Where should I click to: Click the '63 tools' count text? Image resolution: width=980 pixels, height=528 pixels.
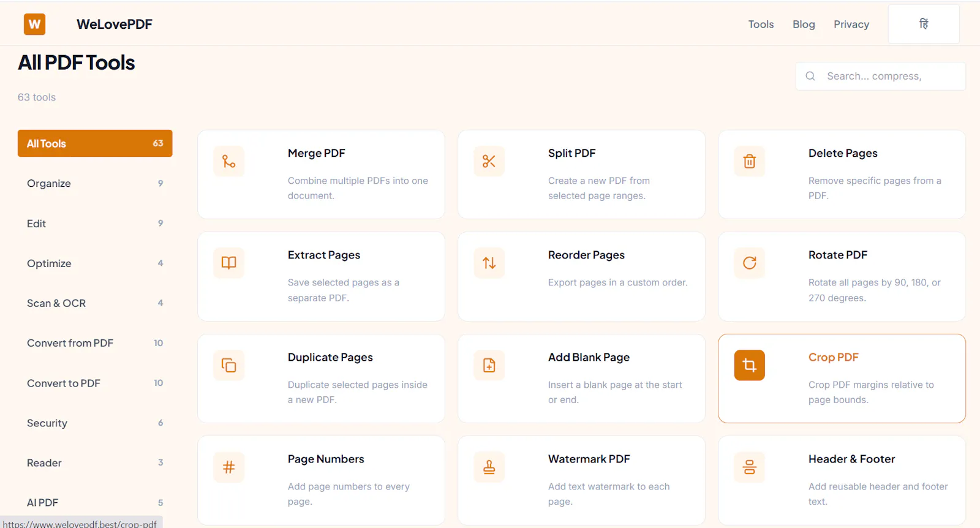[37, 97]
